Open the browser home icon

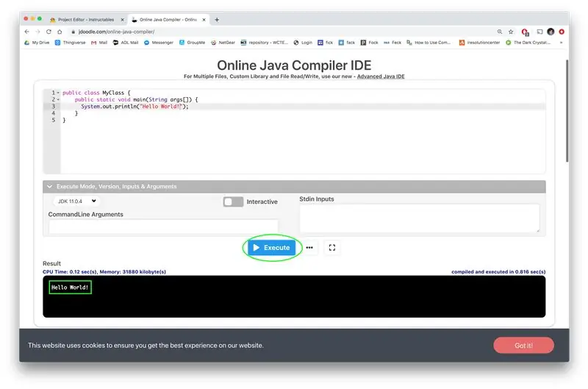(x=60, y=32)
